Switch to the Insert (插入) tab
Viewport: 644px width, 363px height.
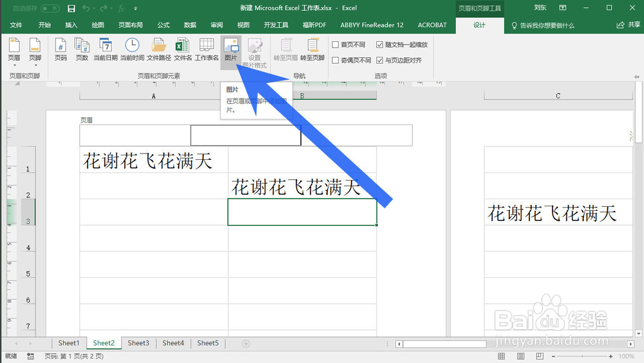(x=71, y=25)
